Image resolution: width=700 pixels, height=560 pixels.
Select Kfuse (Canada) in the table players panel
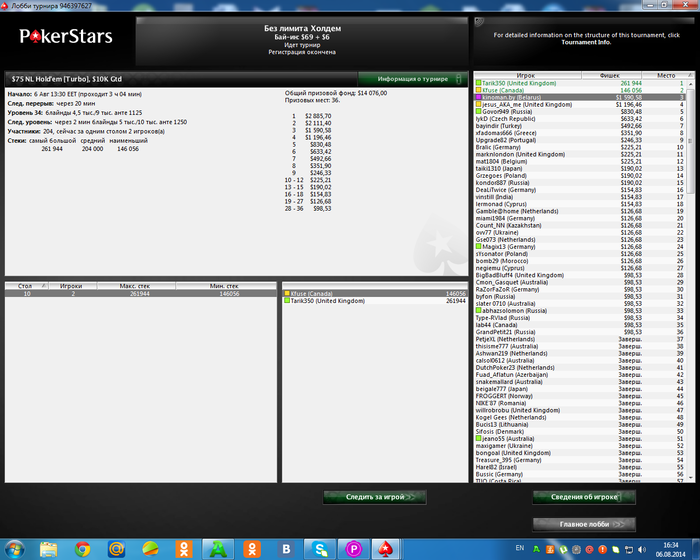(375, 294)
